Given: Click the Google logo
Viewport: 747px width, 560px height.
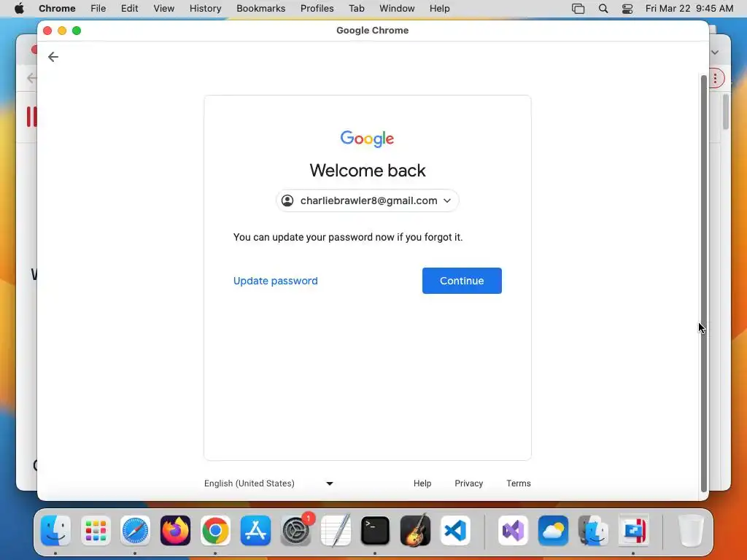Looking at the screenshot, I should coord(368,139).
